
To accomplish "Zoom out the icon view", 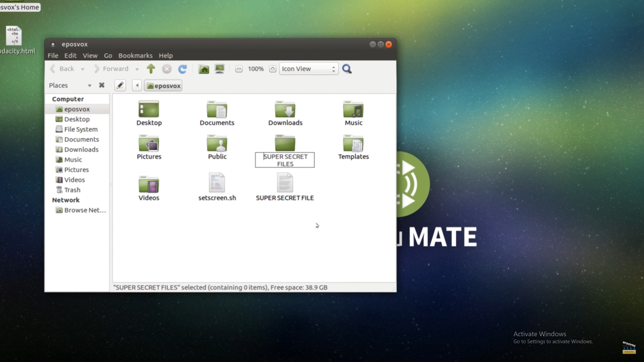I will click(239, 69).
